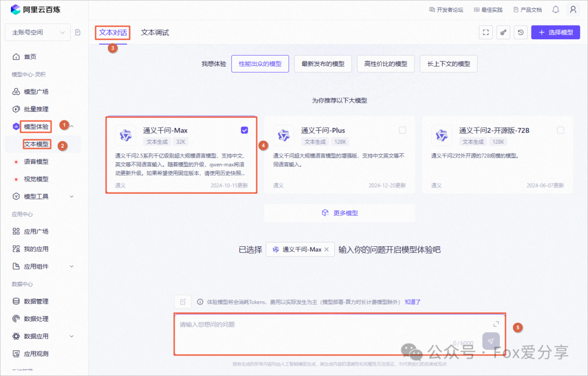The height and width of the screenshot is (376, 588).
Task: Click the 通义千问-Plus model logo
Action: click(284, 136)
